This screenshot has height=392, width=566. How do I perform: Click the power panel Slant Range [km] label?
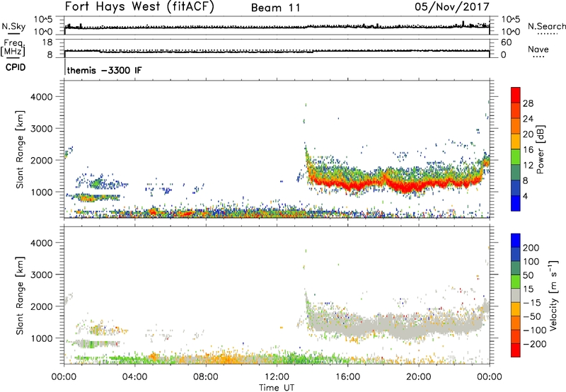20,149
